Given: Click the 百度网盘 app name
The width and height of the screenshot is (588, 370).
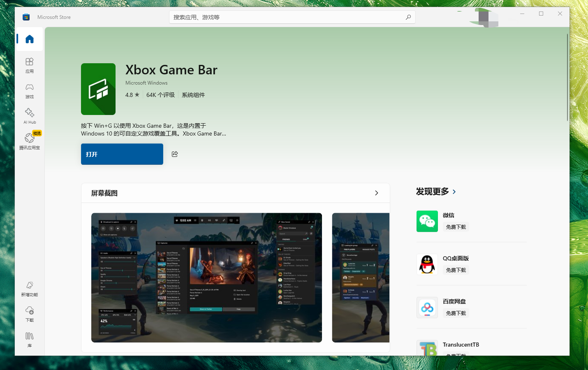Looking at the screenshot, I should coord(454,301).
